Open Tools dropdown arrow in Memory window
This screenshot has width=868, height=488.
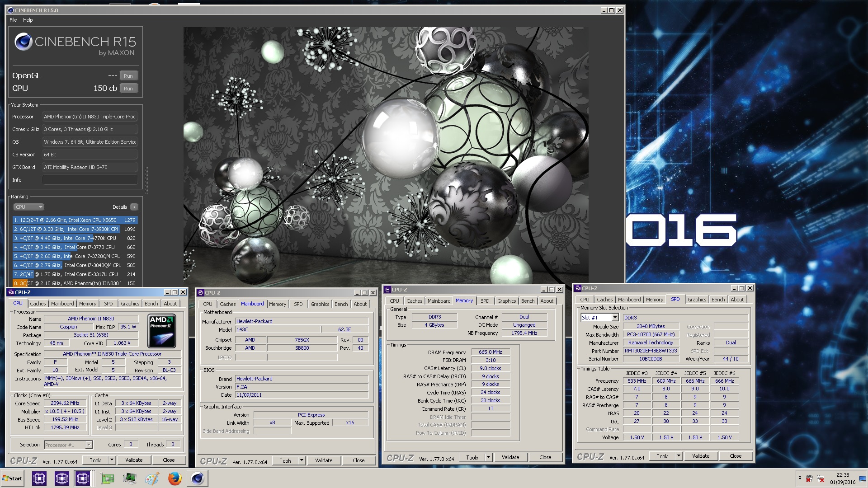coord(488,457)
